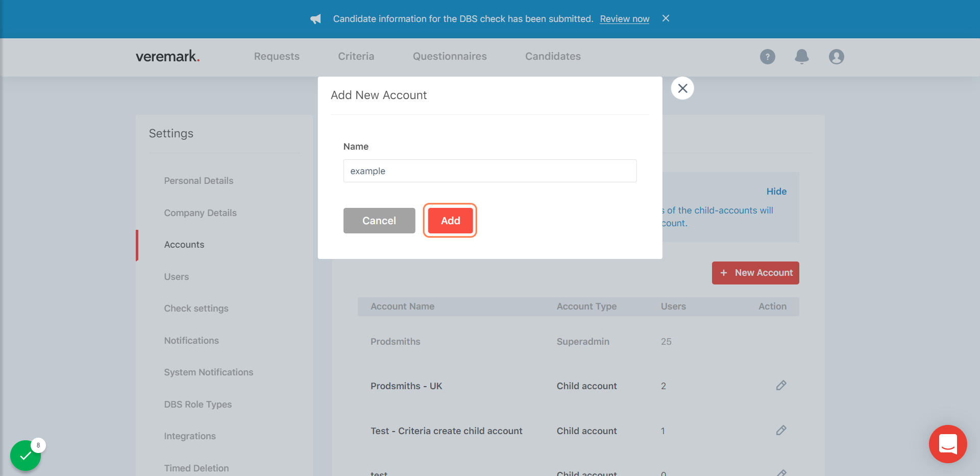
Task: Open the green checklist badge
Action: [26, 455]
